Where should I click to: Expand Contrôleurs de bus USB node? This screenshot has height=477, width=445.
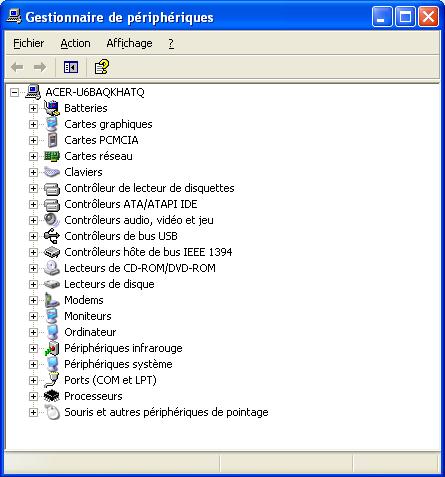click(x=33, y=236)
